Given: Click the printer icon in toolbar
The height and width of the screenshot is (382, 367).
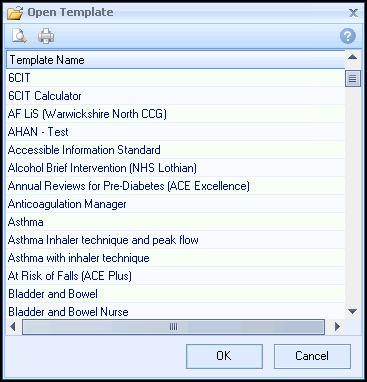Looking at the screenshot, I should (x=46, y=36).
